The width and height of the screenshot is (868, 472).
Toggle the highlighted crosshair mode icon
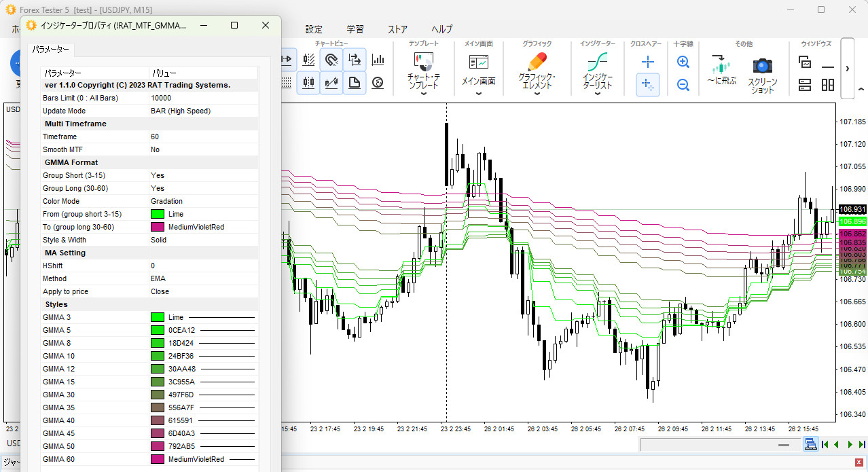tap(648, 85)
